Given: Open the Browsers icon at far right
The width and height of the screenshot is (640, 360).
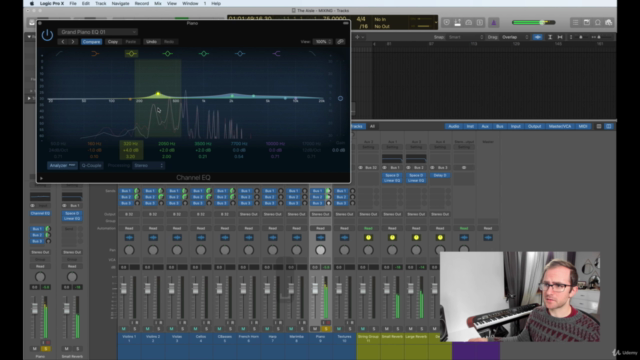Looking at the screenshot, I should tap(609, 22).
